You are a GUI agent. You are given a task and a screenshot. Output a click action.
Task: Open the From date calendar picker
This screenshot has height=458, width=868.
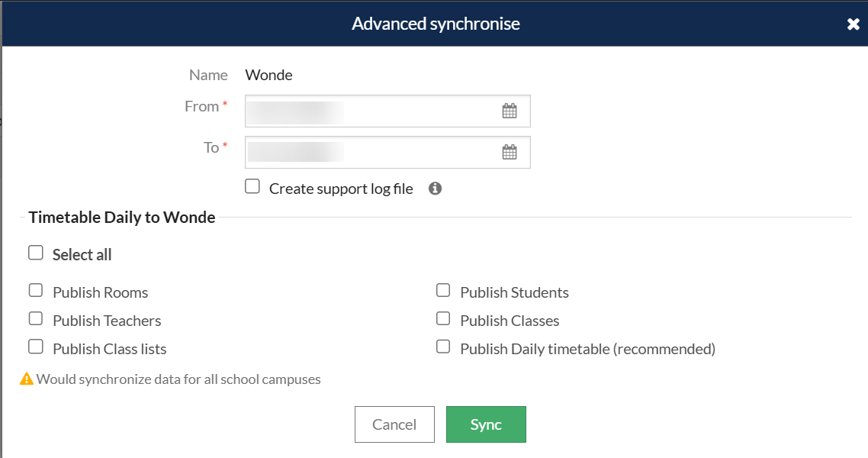[x=510, y=111]
